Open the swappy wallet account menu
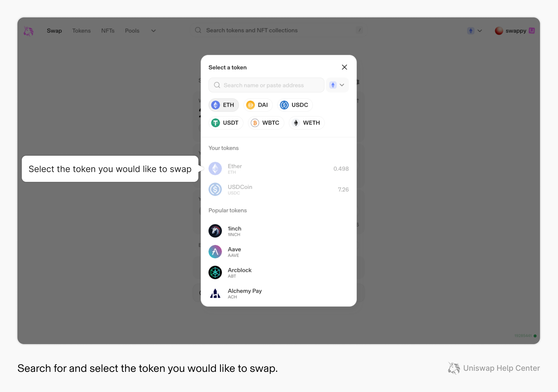This screenshot has width=558, height=392. (x=515, y=31)
